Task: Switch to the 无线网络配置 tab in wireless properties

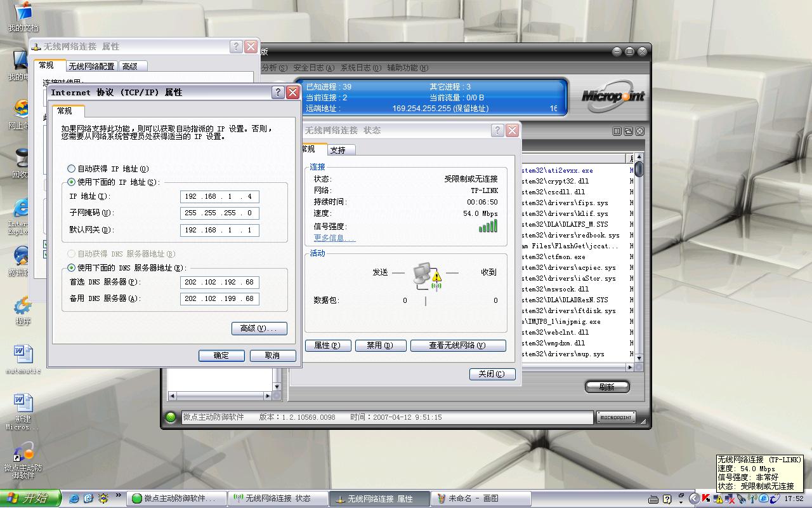Action: [x=92, y=66]
